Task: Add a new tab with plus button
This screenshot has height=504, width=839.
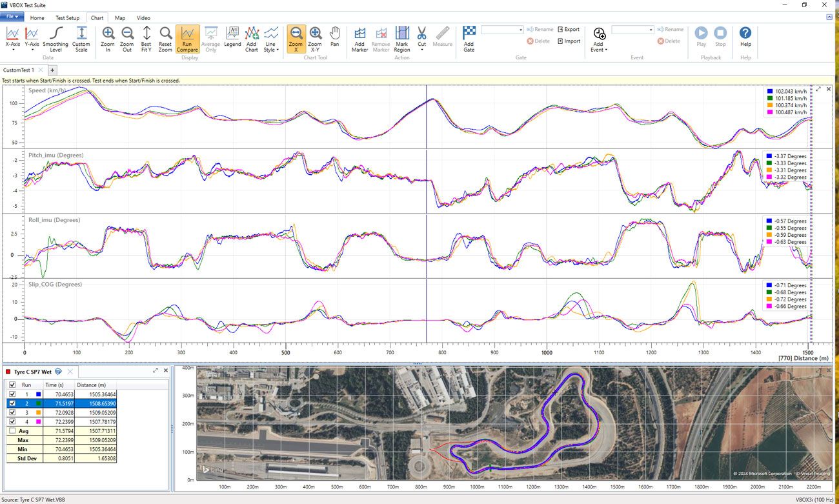Action: click(x=53, y=70)
